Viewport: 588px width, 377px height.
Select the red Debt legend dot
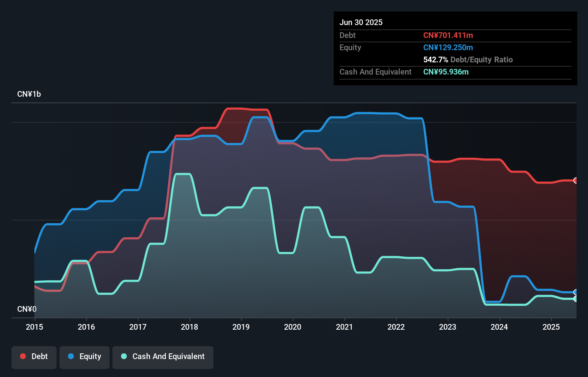23,356
